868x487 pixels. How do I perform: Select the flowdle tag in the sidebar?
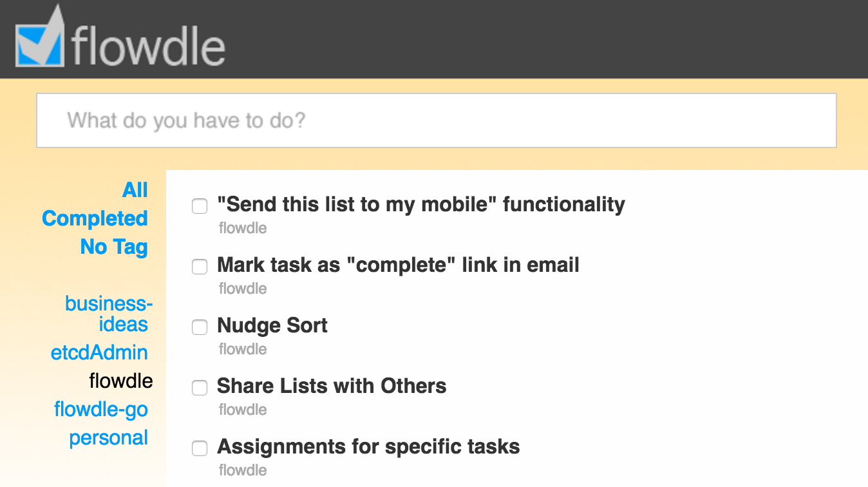click(x=121, y=381)
